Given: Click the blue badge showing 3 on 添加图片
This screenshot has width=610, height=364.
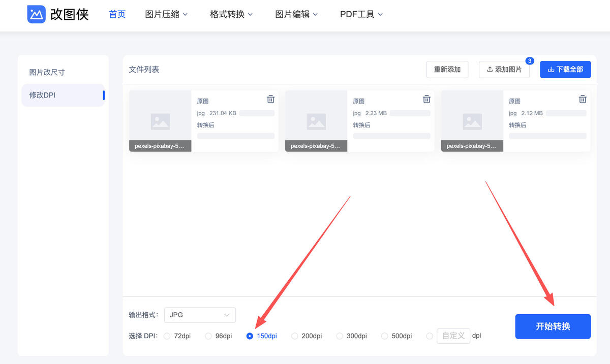Looking at the screenshot, I should pyautogui.click(x=530, y=60).
